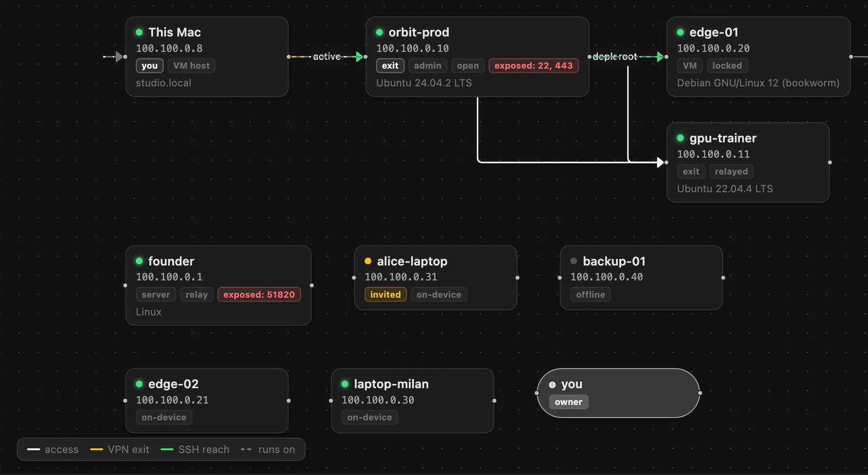Click the 'exposed: 51820' badge on founder
Screen dimensions: 868x475
259,294
